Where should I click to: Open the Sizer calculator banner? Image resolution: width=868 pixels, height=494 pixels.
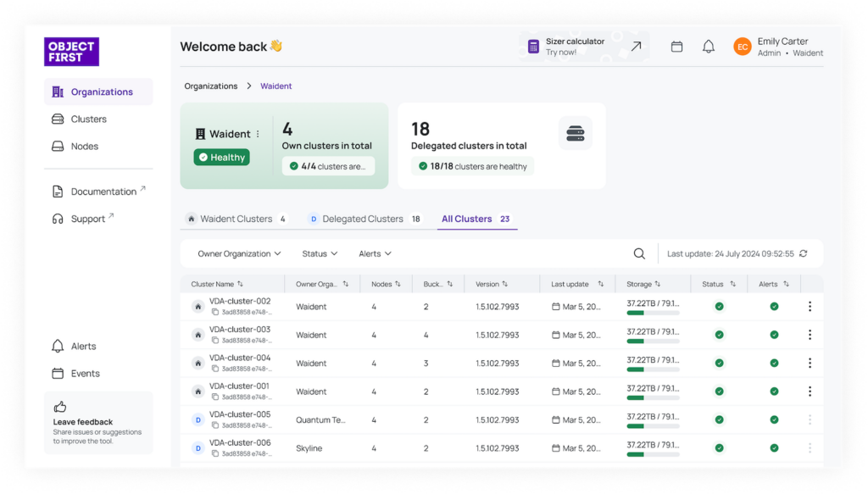pyautogui.click(x=585, y=47)
